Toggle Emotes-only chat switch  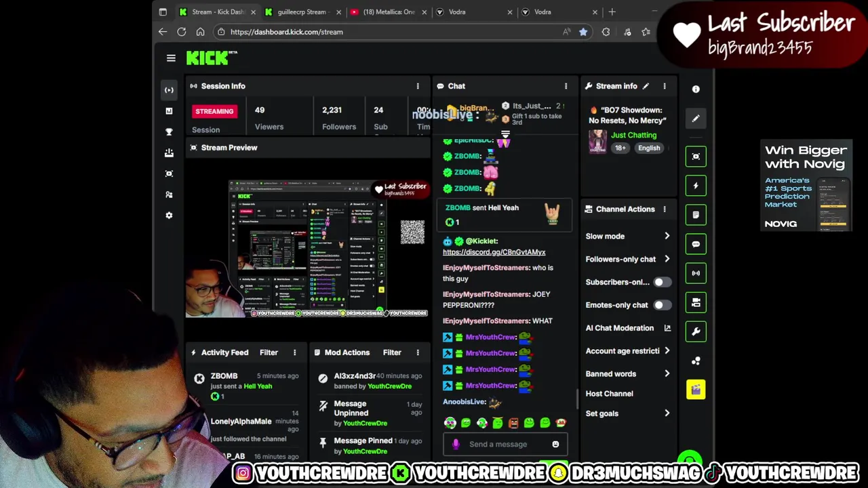click(x=662, y=305)
